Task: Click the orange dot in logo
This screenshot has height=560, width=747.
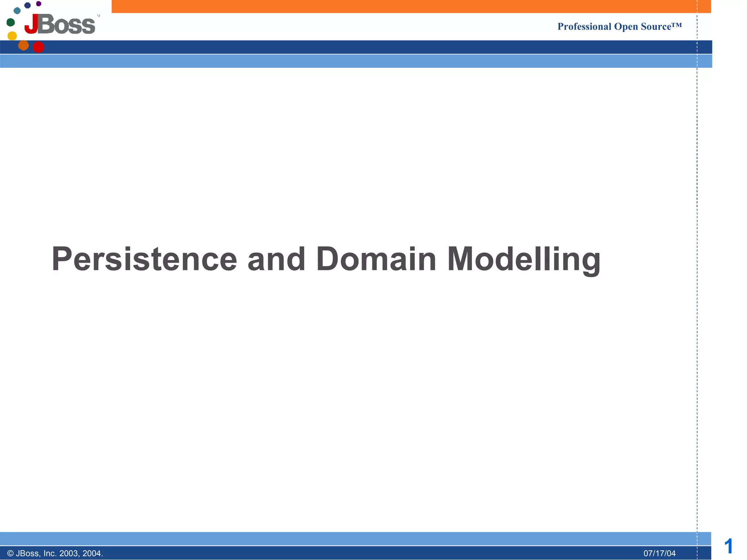Action: click(23, 45)
